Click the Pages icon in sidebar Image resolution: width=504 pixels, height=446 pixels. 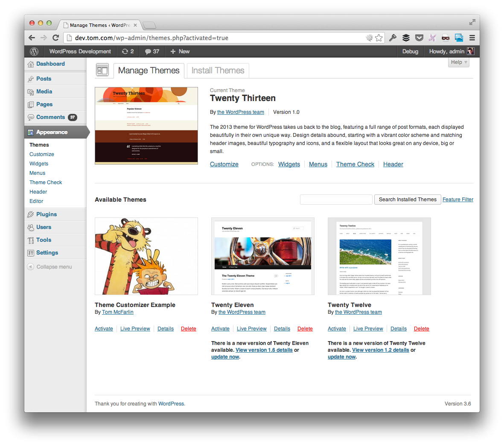pyautogui.click(x=31, y=104)
